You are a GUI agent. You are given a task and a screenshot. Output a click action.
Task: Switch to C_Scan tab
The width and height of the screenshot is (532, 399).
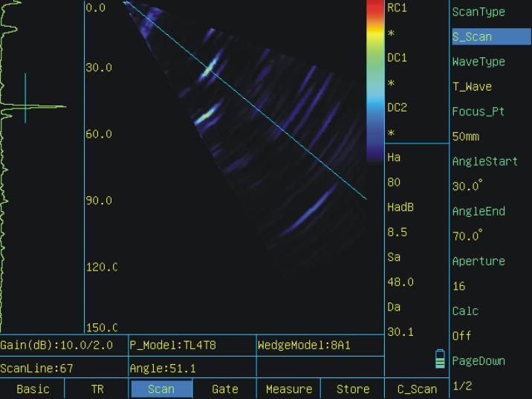coord(416,389)
